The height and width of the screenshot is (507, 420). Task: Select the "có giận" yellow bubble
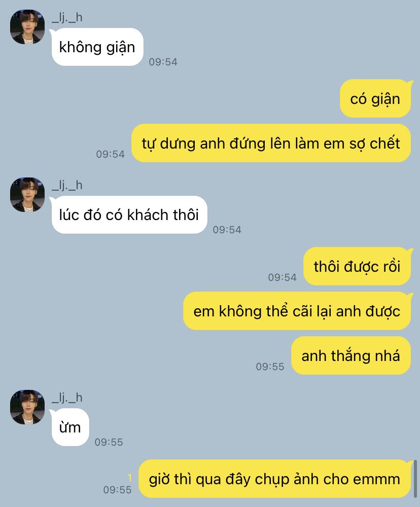click(375, 99)
